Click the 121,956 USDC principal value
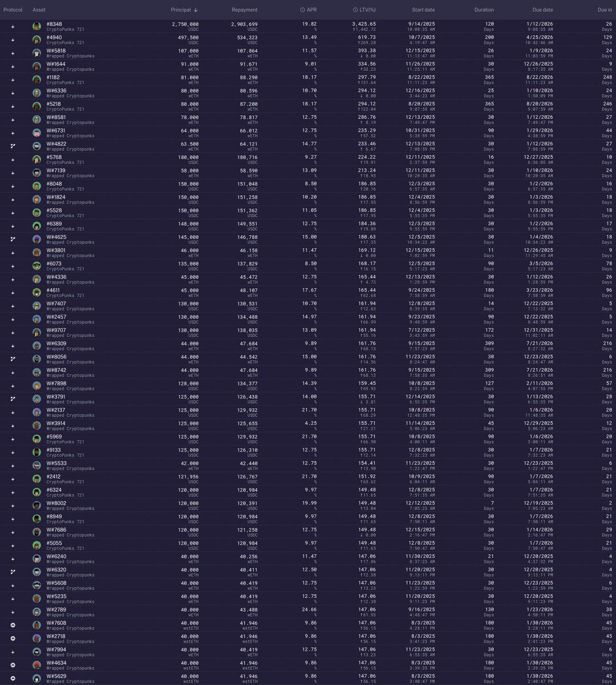 [188, 479]
